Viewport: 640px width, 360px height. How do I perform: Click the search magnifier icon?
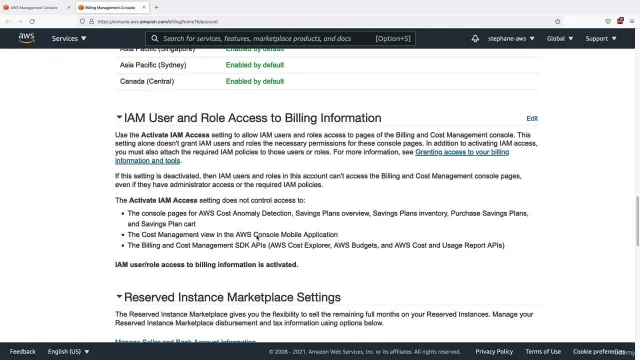(x=155, y=38)
